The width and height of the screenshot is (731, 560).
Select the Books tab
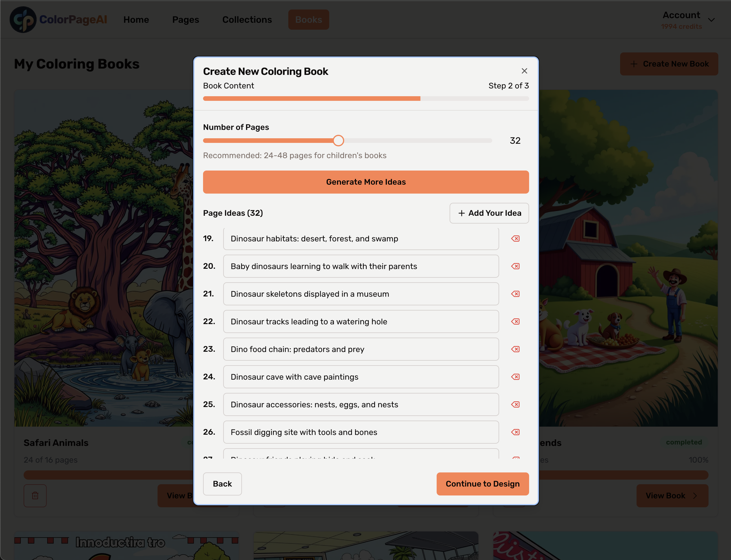click(x=309, y=19)
